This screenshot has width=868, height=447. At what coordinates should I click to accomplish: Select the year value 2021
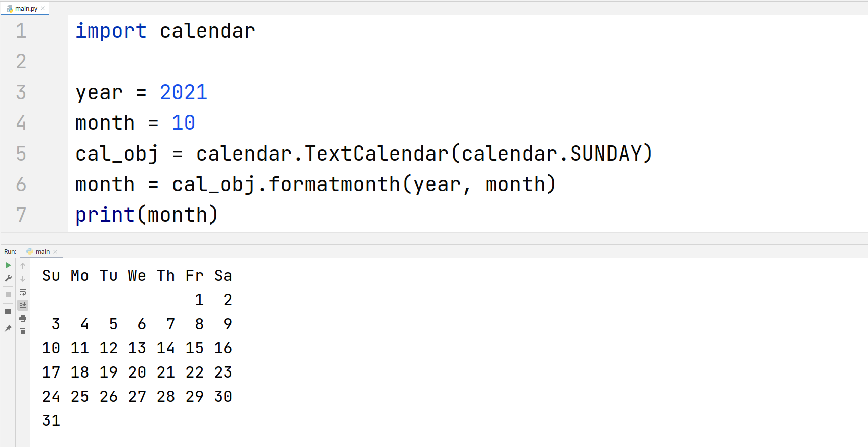pyautogui.click(x=183, y=92)
